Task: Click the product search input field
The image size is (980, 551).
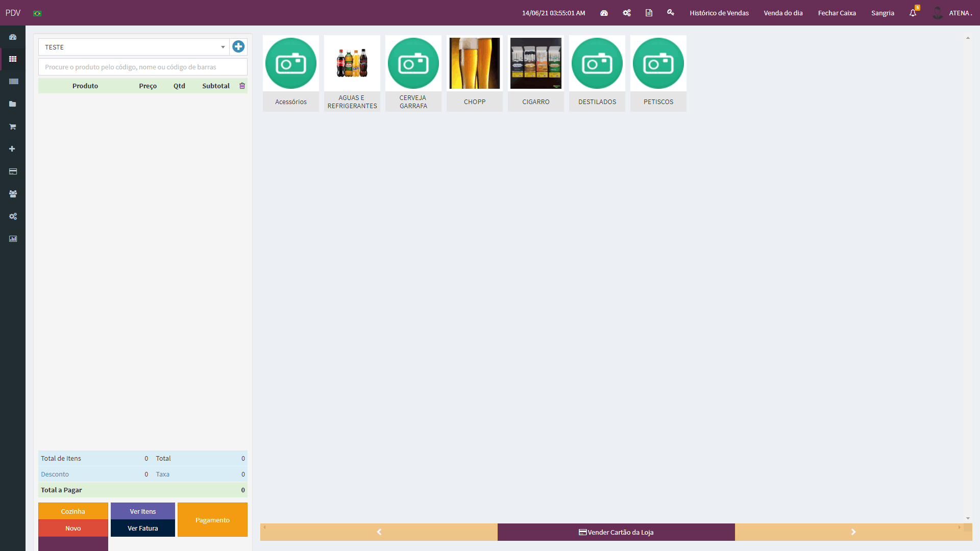Action: 143,67
